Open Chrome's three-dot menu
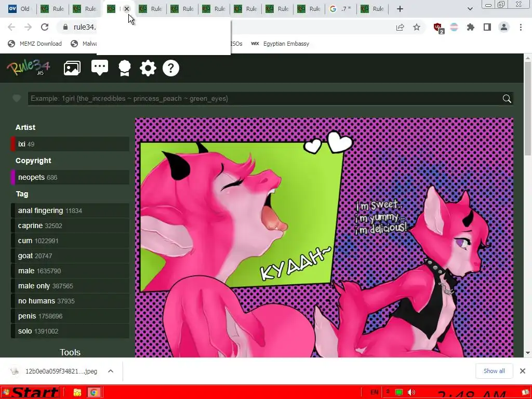This screenshot has width=532, height=399. click(521, 27)
